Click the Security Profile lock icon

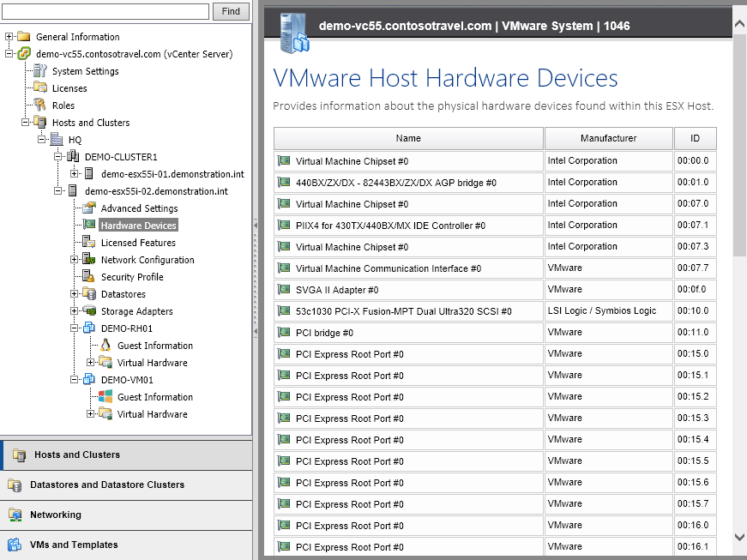89,276
